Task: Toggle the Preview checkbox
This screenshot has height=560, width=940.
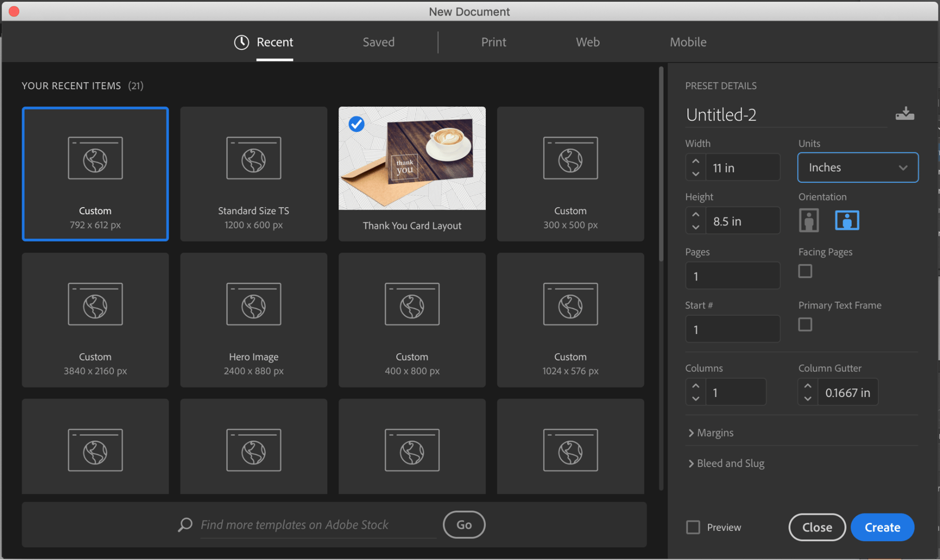Action: [x=693, y=527]
